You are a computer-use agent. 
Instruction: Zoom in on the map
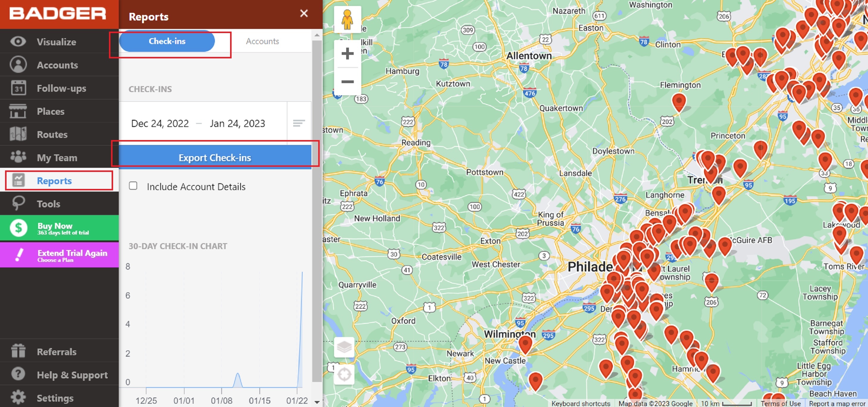coord(347,54)
